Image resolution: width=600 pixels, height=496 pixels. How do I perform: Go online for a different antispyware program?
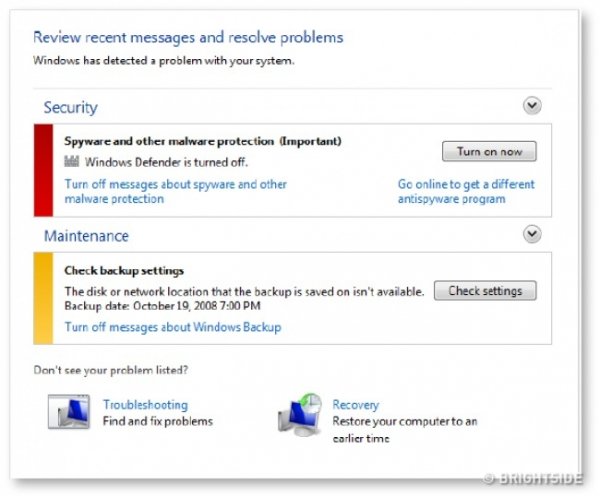point(466,191)
